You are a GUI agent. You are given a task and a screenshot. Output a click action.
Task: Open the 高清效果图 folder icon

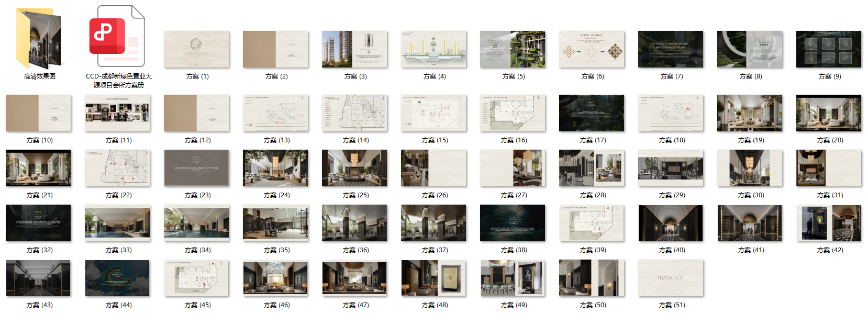coord(39,39)
